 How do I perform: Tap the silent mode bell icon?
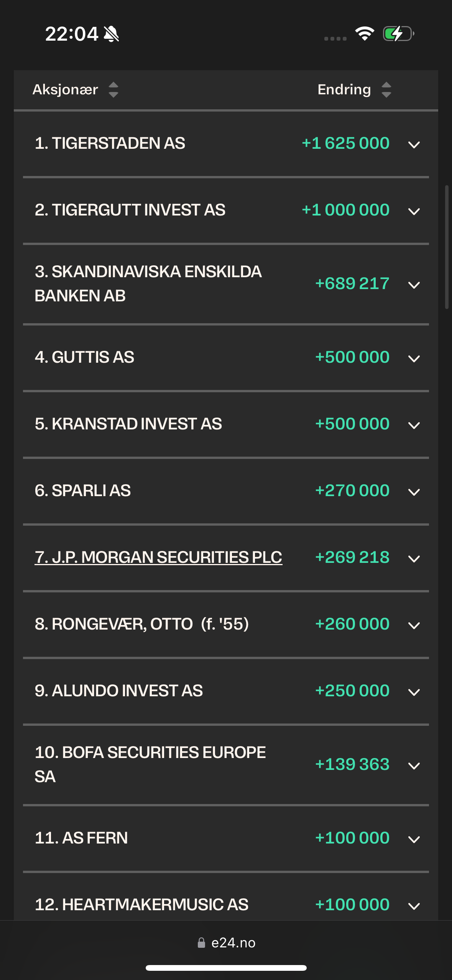click(x=111, y=34)
